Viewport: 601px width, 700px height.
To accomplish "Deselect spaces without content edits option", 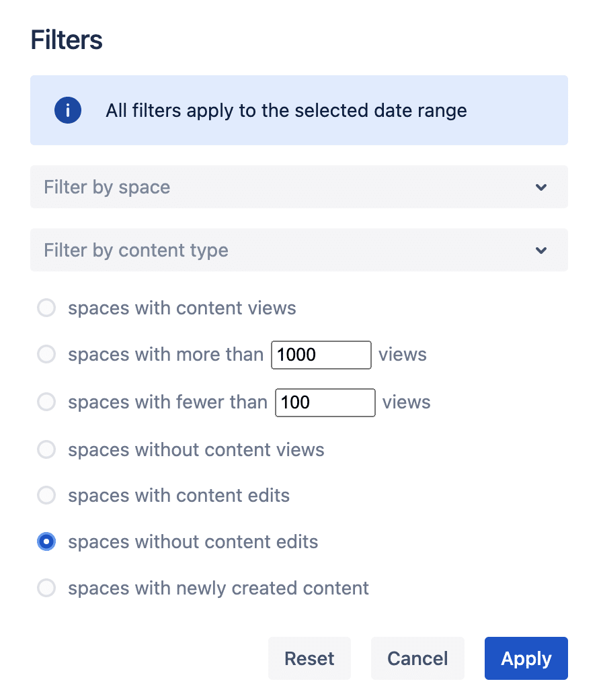I will [46, 541].
